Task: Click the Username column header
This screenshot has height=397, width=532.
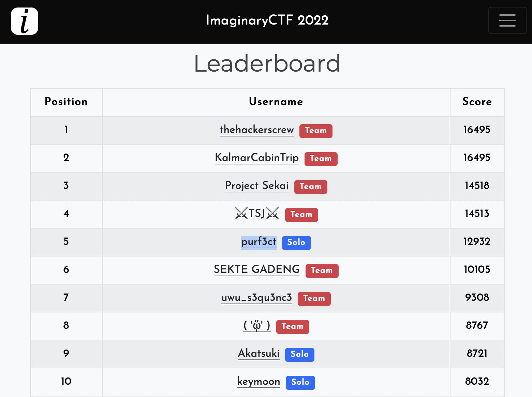Action: click(x=276, y=102)
